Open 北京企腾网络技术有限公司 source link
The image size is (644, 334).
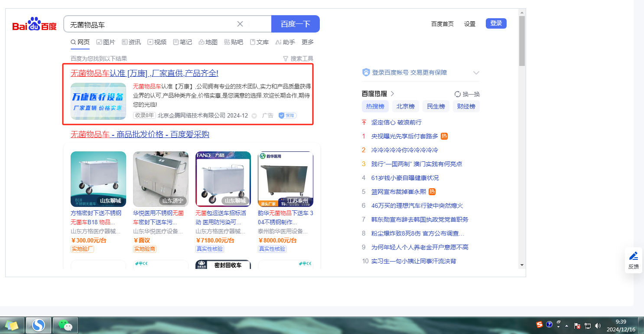pyautogui.click(x=192, y=115)
